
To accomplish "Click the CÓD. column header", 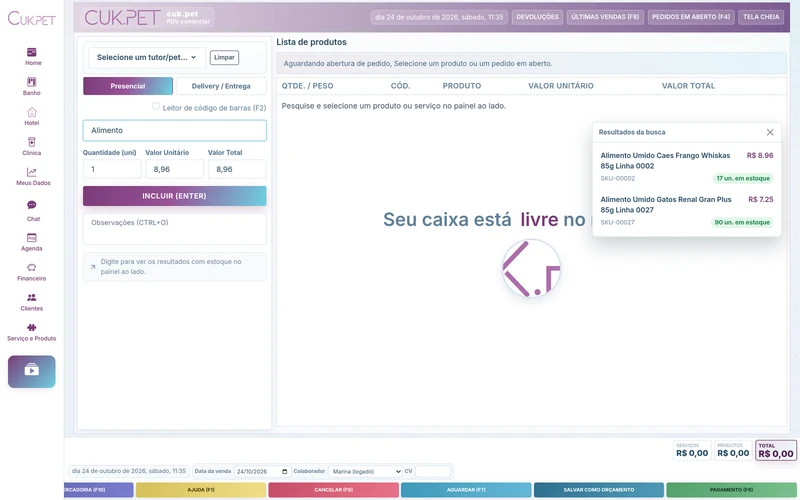I will pyautogui.click(x=401, y=86).
